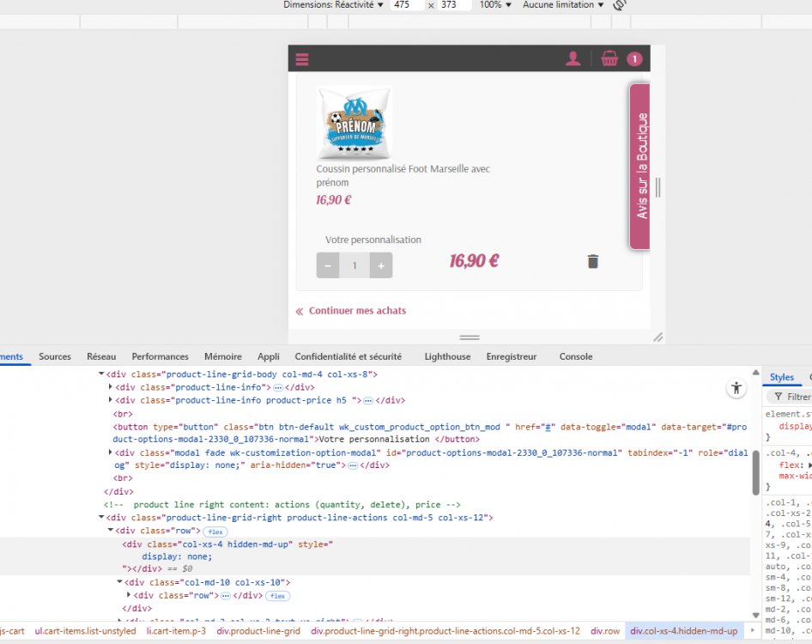The image size is (812, 644).
Task: Click breadcrumb div.product-line-grid-right.product-line-actions
Action: click(445, 631)
